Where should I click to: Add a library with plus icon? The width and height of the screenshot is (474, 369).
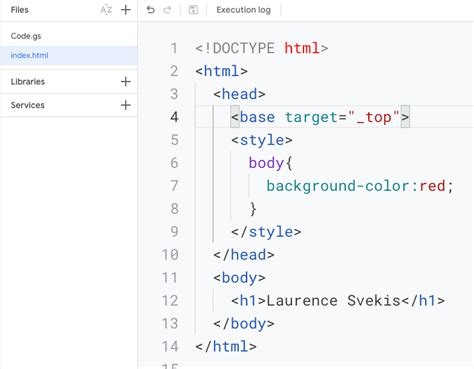pos(126,82)
